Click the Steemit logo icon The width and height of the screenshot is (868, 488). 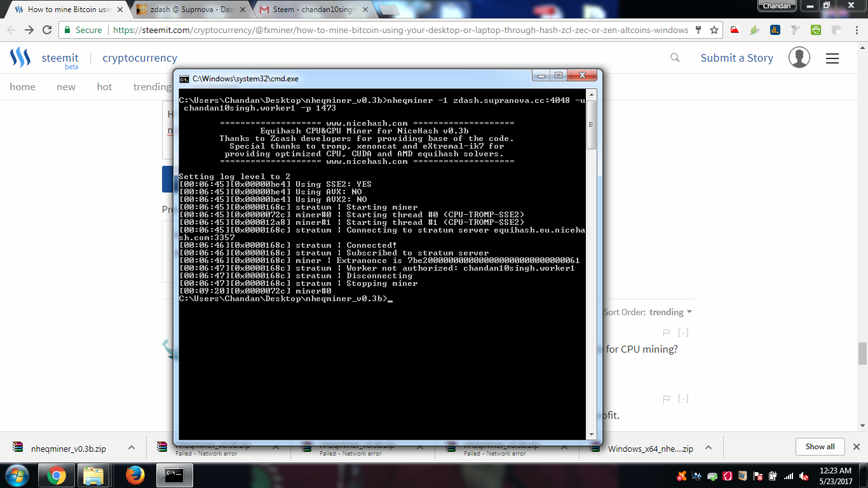(20, 58)
